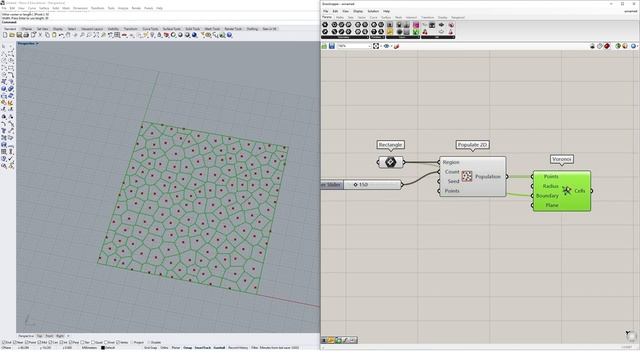Click the Copy icon in Rhino toolbar

pos(47,35)
